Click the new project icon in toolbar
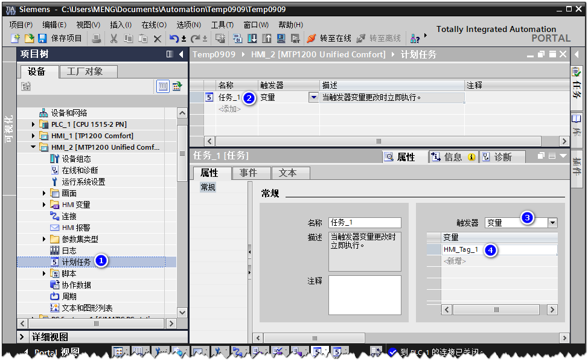The width and height of the screenshot is (588, 364). point(15,38)
